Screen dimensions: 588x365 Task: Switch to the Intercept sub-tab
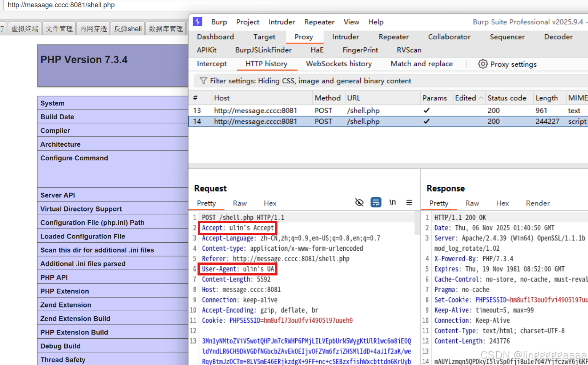(212, 64)
